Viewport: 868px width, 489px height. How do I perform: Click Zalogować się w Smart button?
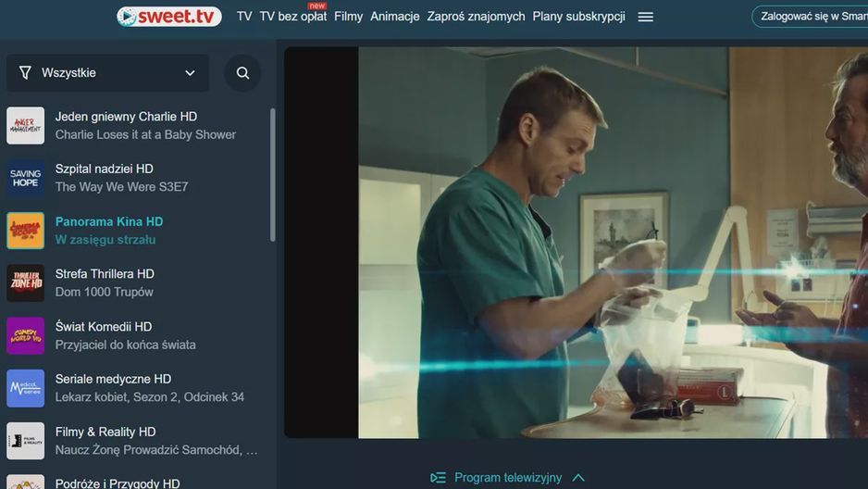point(810,17)
